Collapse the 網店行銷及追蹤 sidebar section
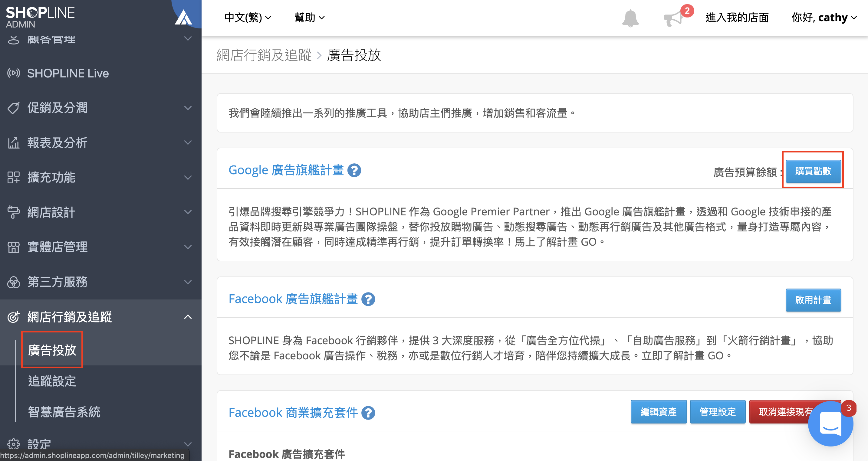This screenshot has width=868, height=461. pyautogui.click(x=101, y=317)
